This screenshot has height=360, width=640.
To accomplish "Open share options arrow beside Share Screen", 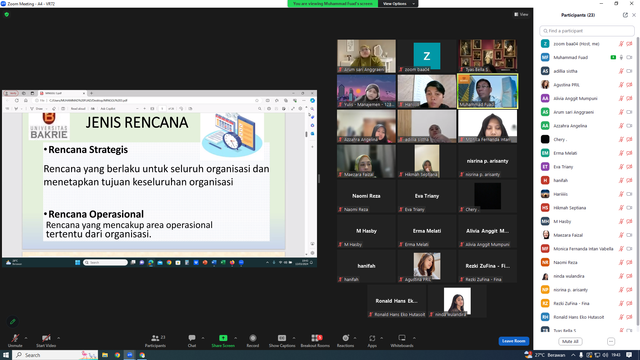I will coord(236,338).
